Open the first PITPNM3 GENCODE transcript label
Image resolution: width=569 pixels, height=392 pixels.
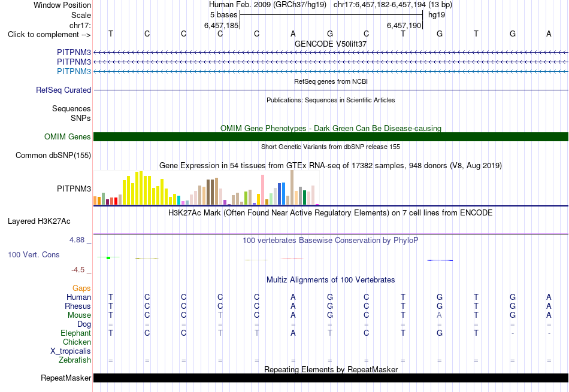74,52
